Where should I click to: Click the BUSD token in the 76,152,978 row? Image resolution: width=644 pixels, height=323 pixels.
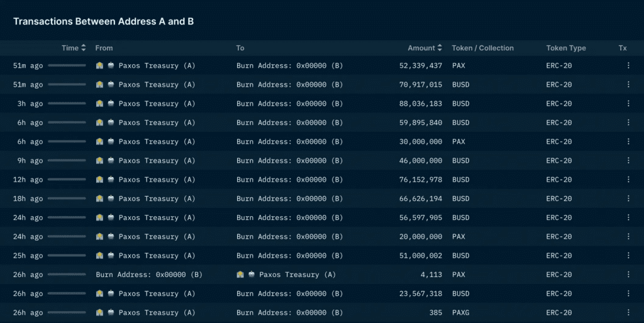pos(461,179)
